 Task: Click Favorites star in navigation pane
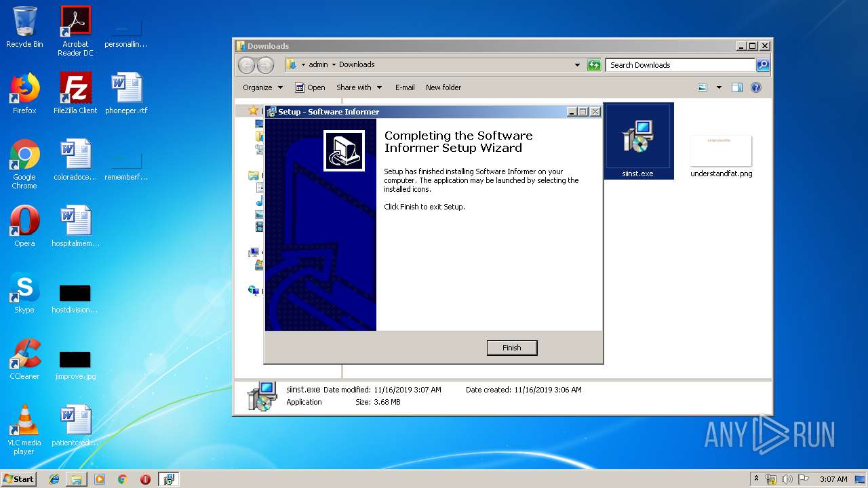tap(254, 110)
